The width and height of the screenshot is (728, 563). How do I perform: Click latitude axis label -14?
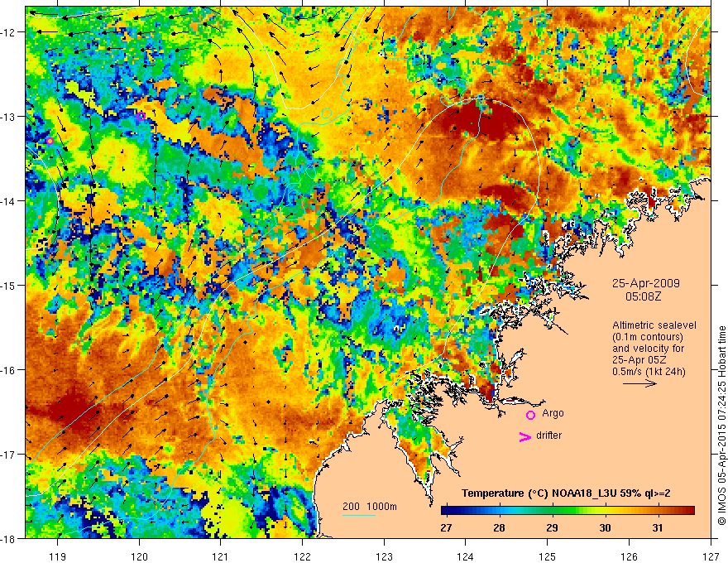[9, 200]
